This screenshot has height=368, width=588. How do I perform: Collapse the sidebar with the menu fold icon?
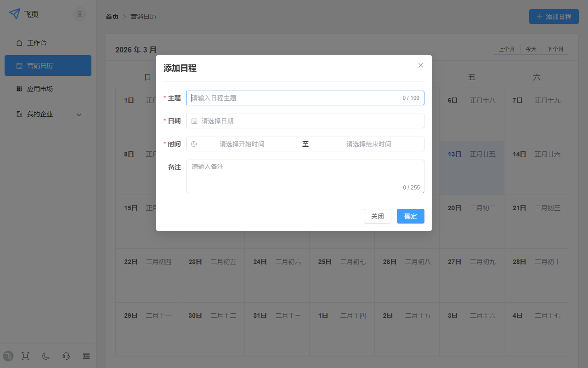86,356
